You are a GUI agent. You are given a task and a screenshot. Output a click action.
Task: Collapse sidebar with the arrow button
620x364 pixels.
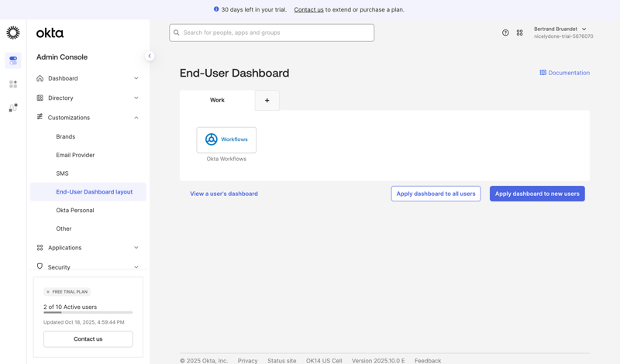[150, 56]
